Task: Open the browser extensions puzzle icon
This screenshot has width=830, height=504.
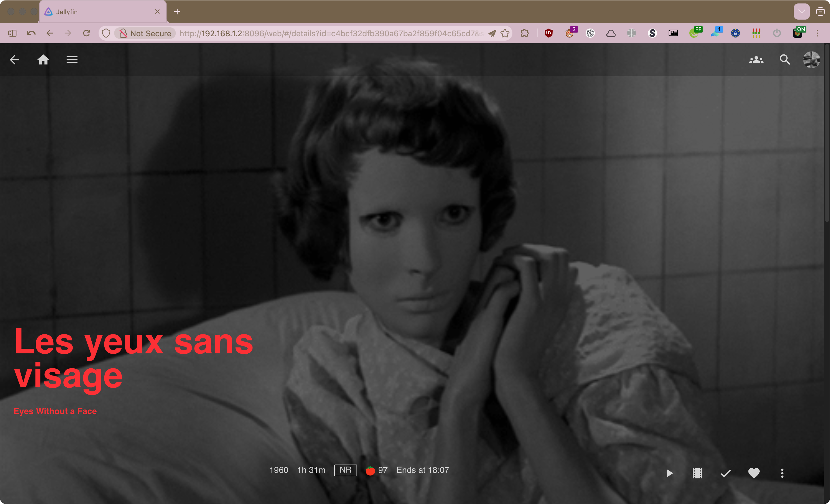Action: pos(525,33)
